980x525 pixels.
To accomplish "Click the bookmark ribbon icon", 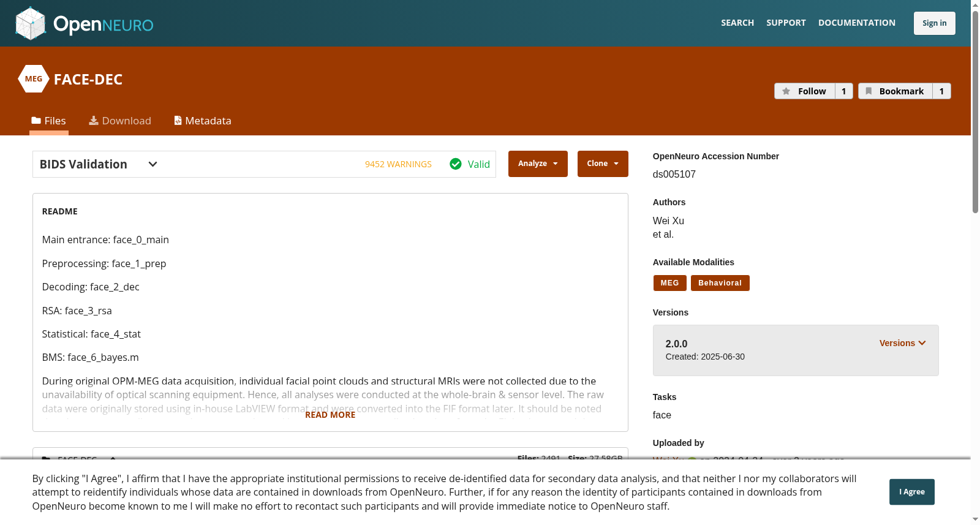I will [869, 91].
